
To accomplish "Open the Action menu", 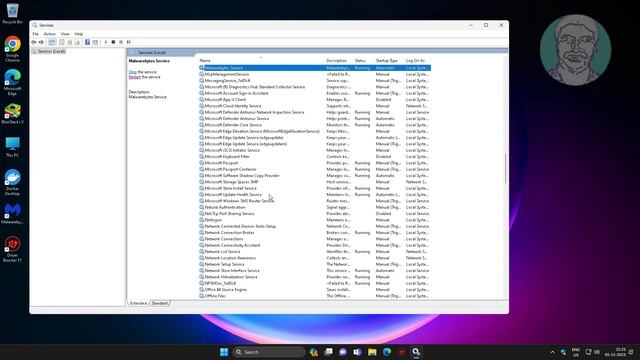I will pyautogui.click(x=50, y=34).
